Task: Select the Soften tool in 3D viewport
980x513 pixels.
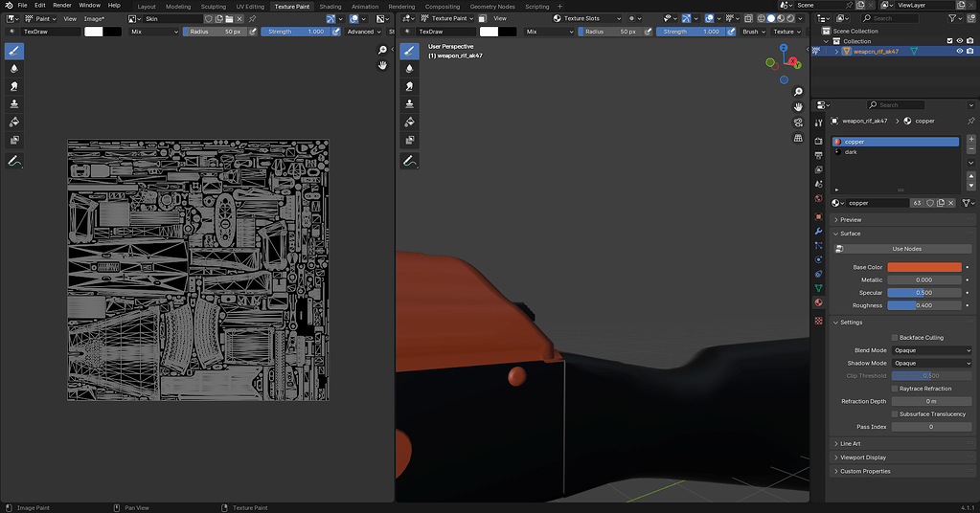Action: [409, 69]
